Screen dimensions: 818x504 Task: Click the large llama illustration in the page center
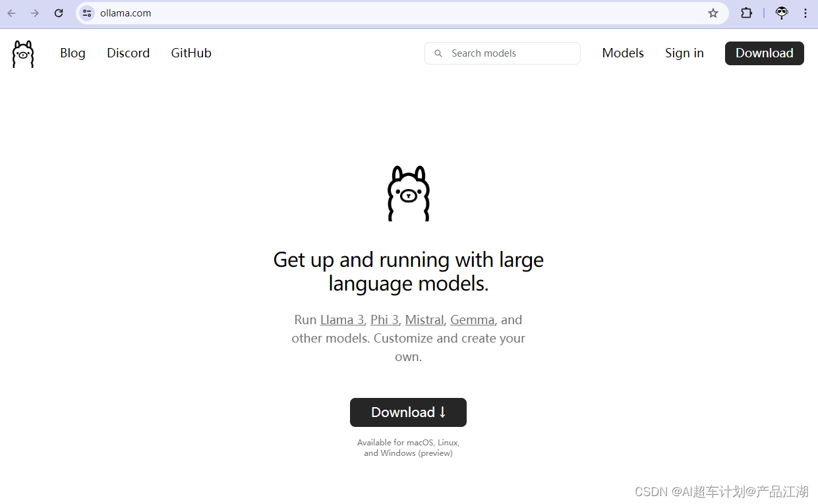click(x=409, y=193)
